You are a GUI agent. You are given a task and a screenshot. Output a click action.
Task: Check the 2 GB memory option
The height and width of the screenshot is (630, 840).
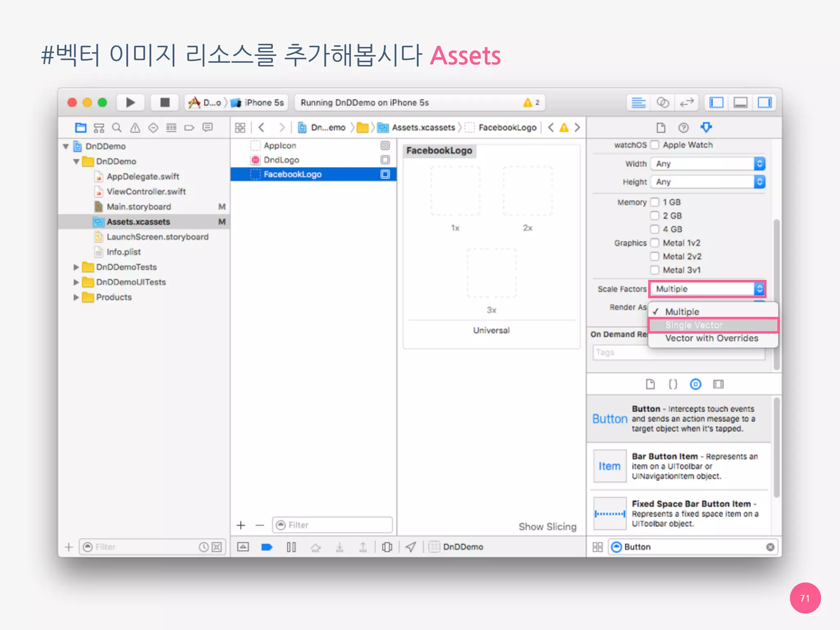coord(655,216)
